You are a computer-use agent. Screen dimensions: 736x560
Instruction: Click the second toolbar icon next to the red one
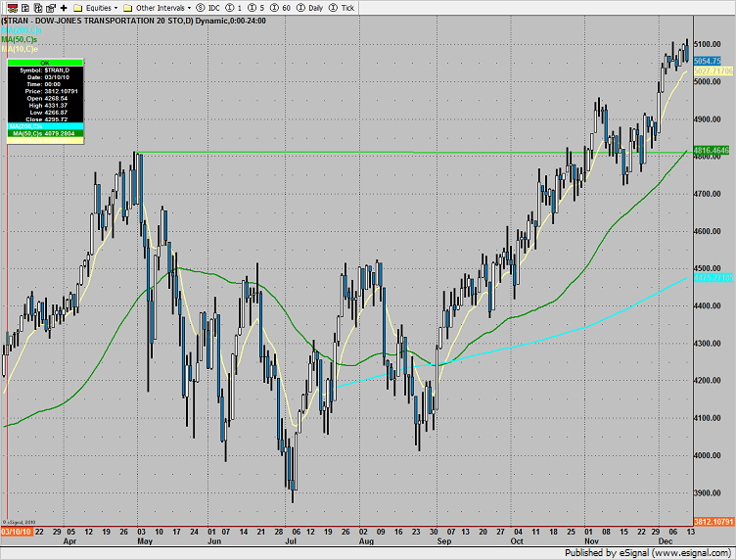pyautogui.click(x=25, y=8)
